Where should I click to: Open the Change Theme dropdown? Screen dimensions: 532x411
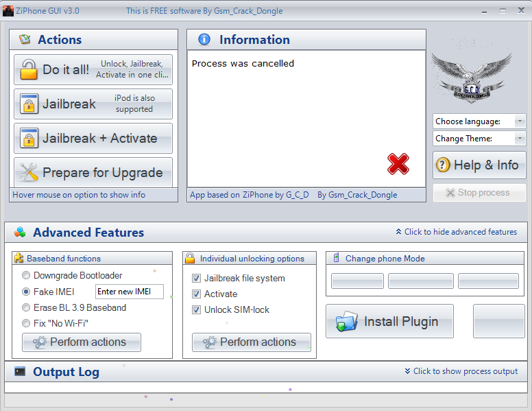(x=479, y=139)
